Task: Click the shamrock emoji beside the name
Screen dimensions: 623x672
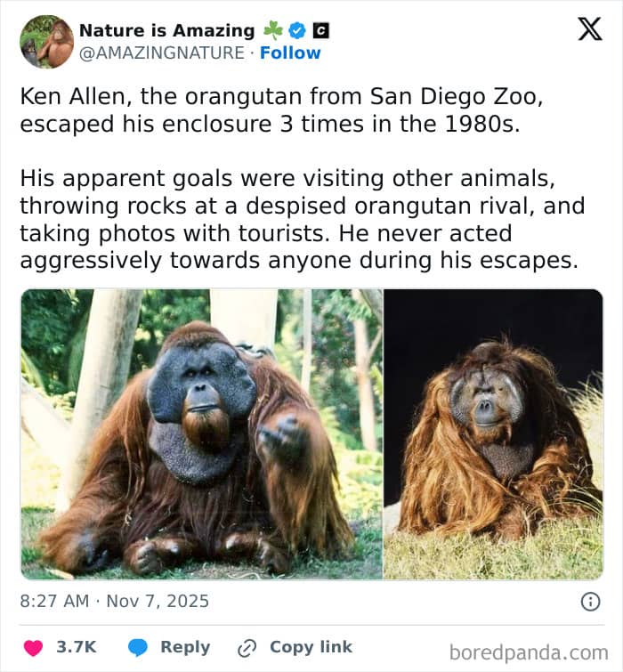Action: (x=272, y=30)
